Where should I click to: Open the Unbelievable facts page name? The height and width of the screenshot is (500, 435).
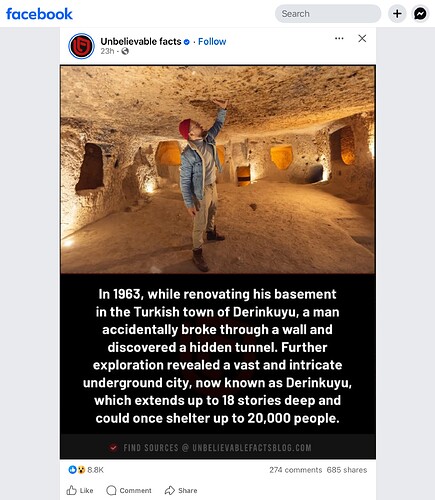click(141, 41)
